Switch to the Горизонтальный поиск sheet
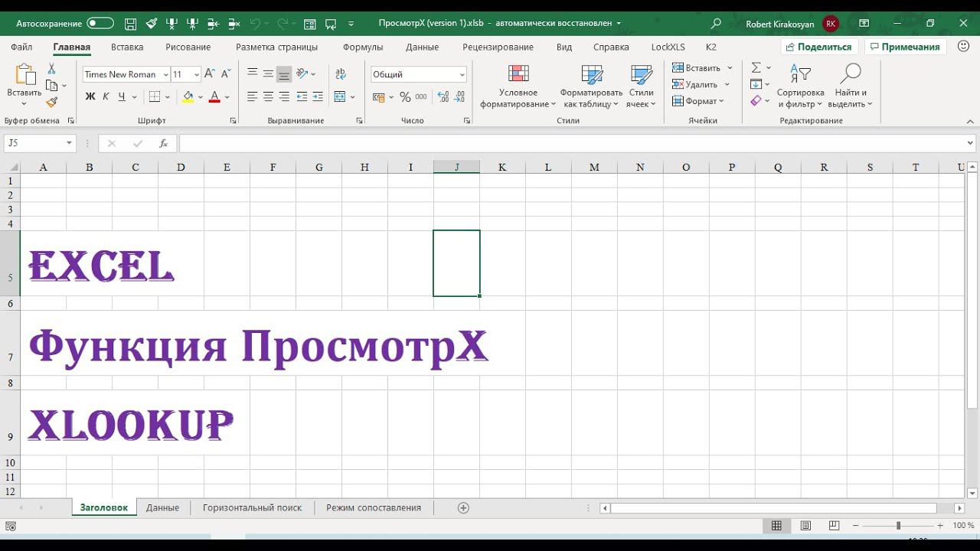Viewport: 980px width, 551px height. click(252, 507)
